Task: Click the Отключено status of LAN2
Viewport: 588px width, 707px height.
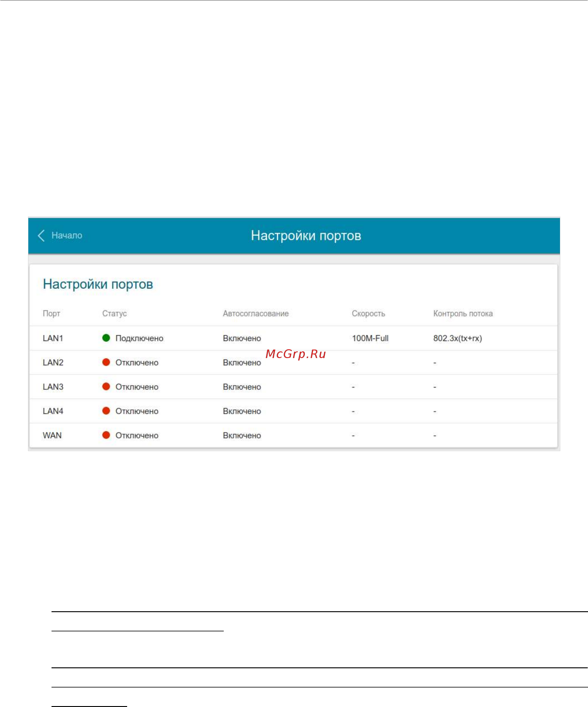Action: pyautogui.click(x=137, y=363)
